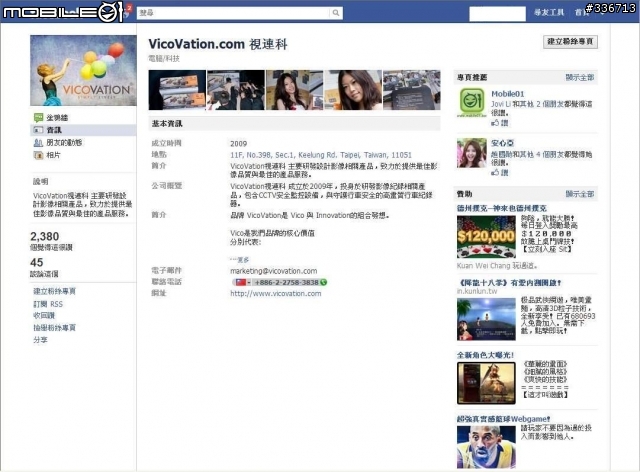This screenshot has height=472, width=640.
Task: Open the Mobile01 page name link
Action: 507,94
